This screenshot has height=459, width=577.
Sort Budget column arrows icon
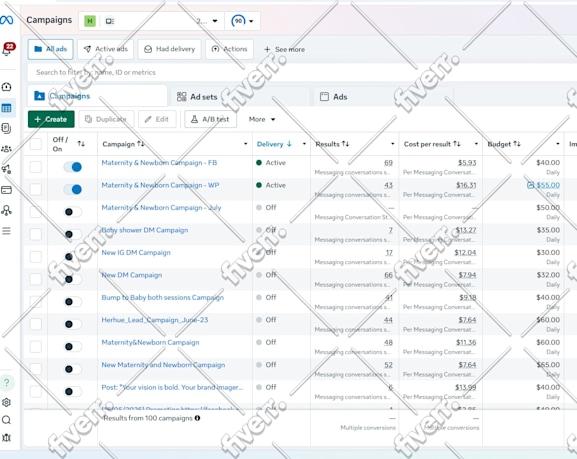(517, 144)
